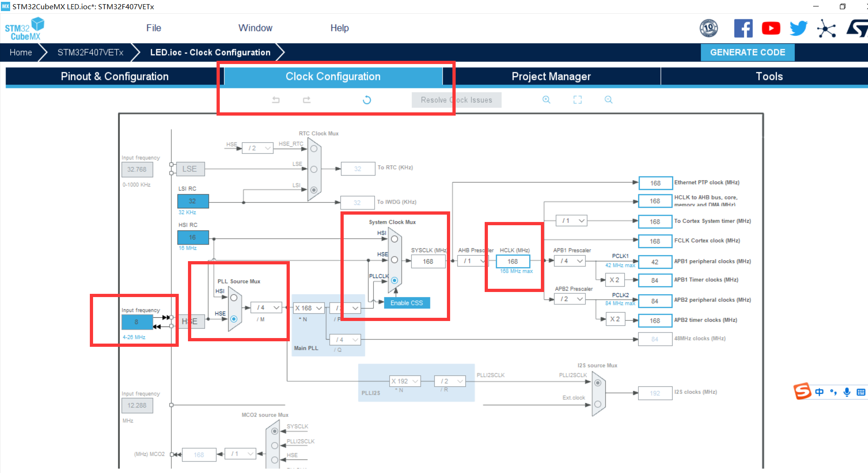Select HSE in System Clock Mux
The image size is (868, 473).
click(394, 260)
